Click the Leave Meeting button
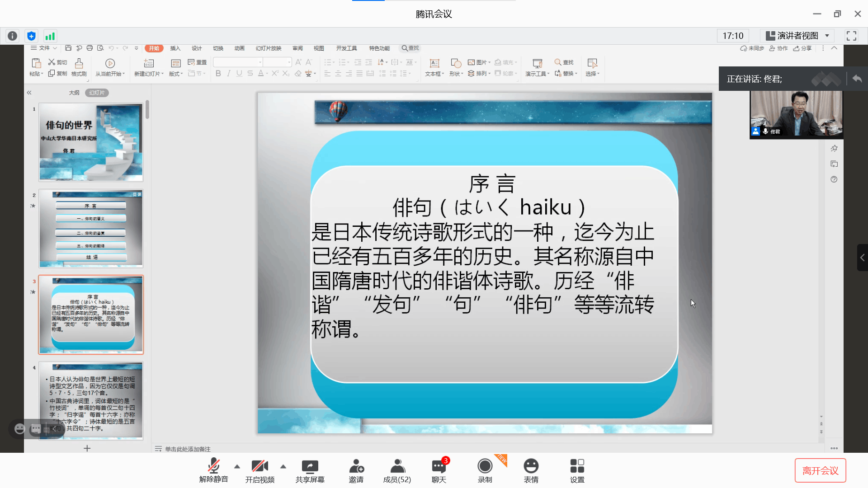Viewport: 868px width, 488px height. pyautogui.click(x=820, y=471)
